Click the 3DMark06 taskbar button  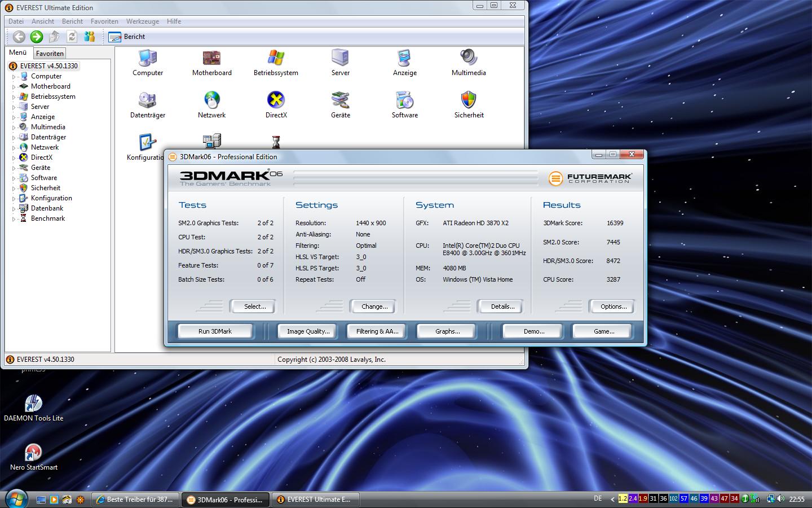226,500
